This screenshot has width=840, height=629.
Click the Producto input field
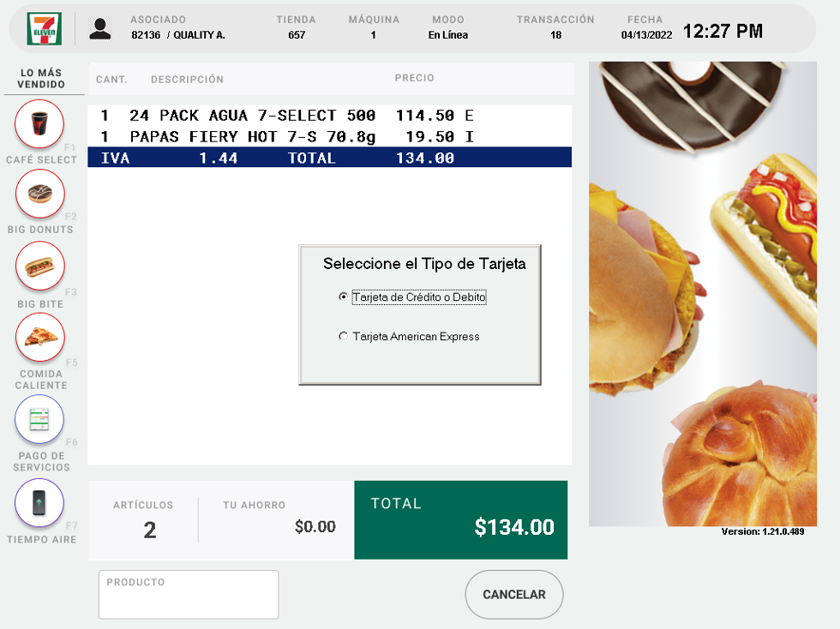[189, 595]
